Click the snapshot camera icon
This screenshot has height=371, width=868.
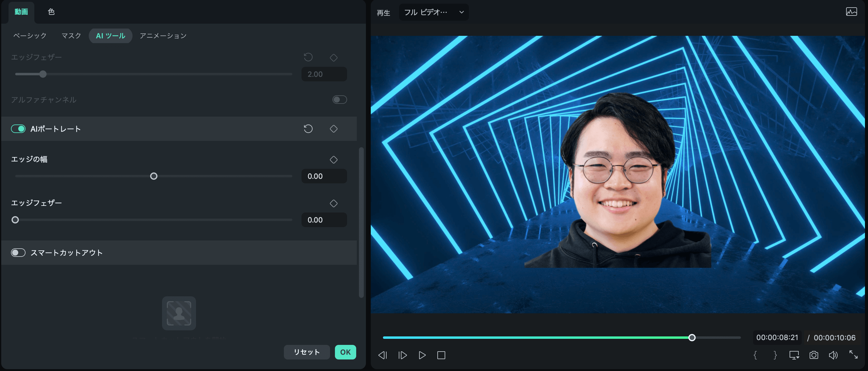coord(814,355)
